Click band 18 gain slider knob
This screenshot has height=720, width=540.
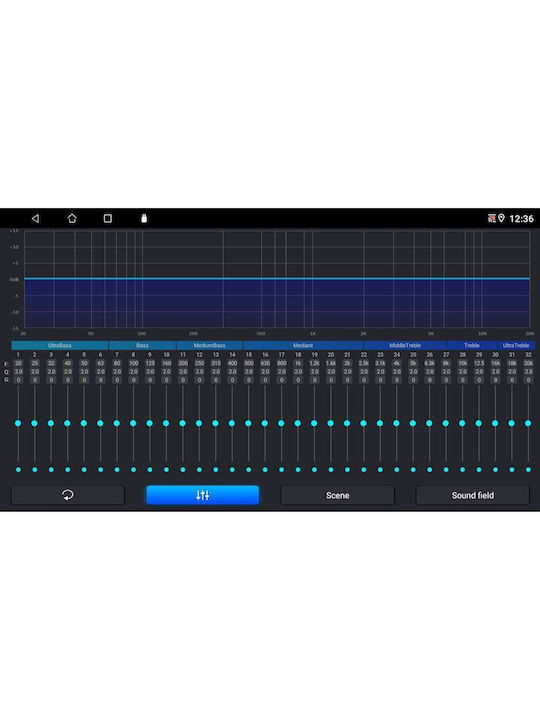tap(298, 423)
